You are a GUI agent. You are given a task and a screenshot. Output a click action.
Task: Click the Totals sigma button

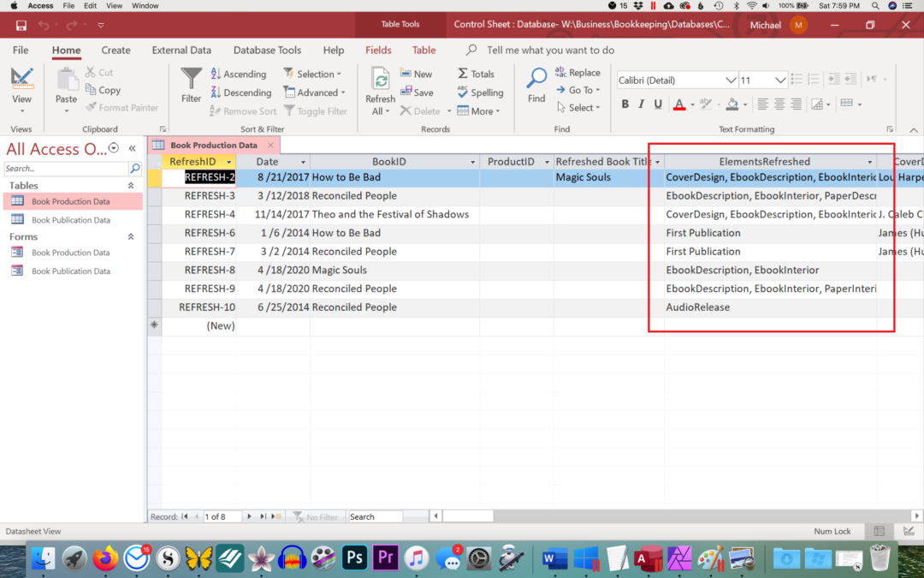pos(477,74)
